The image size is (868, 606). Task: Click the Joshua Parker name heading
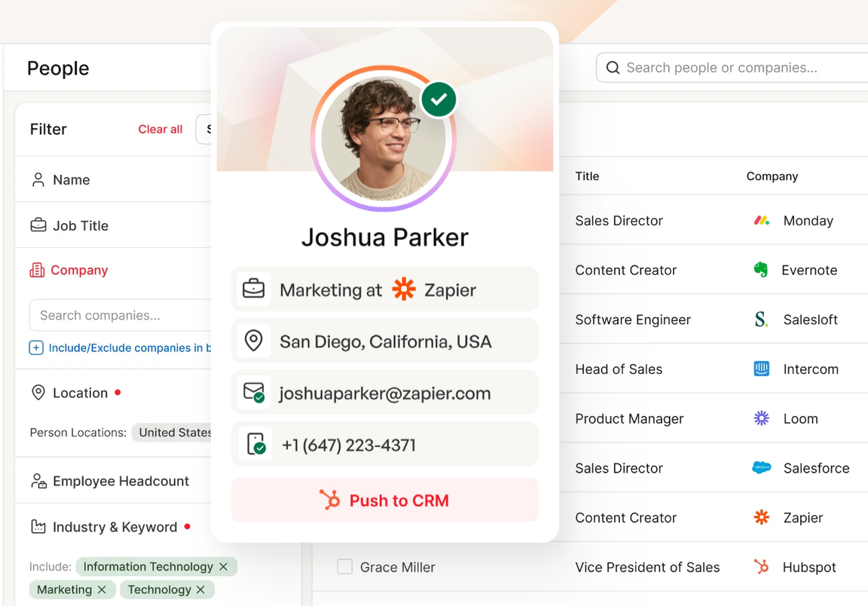tap(385, 237)
